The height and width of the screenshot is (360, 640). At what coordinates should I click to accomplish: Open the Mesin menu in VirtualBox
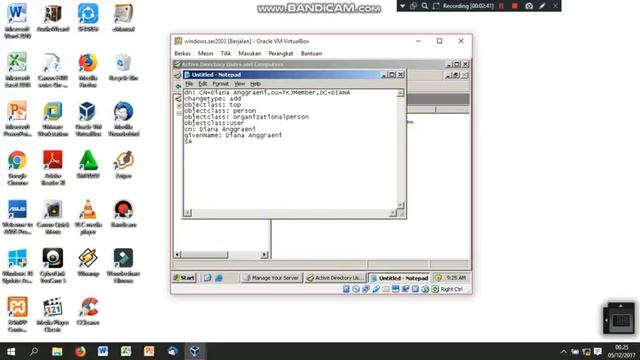[x=205, y=53]
